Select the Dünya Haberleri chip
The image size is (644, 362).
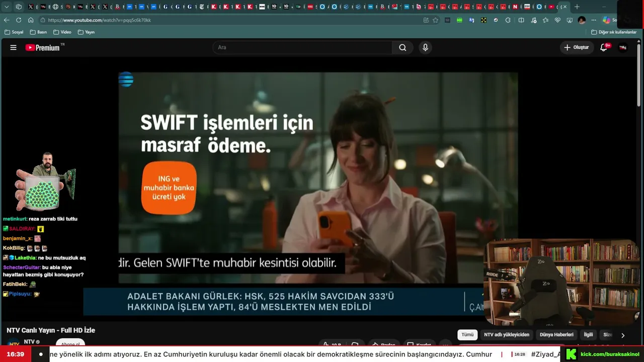click(x=556, y=335)
